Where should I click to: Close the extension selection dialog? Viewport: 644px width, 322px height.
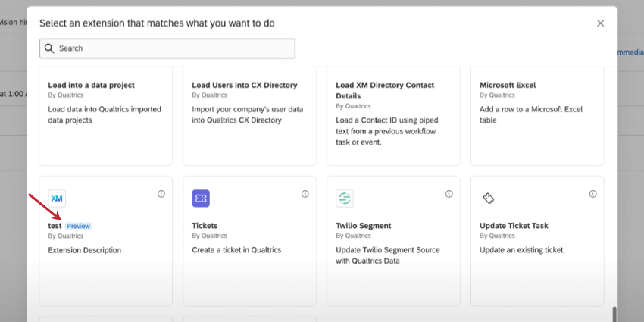[600, 23]
